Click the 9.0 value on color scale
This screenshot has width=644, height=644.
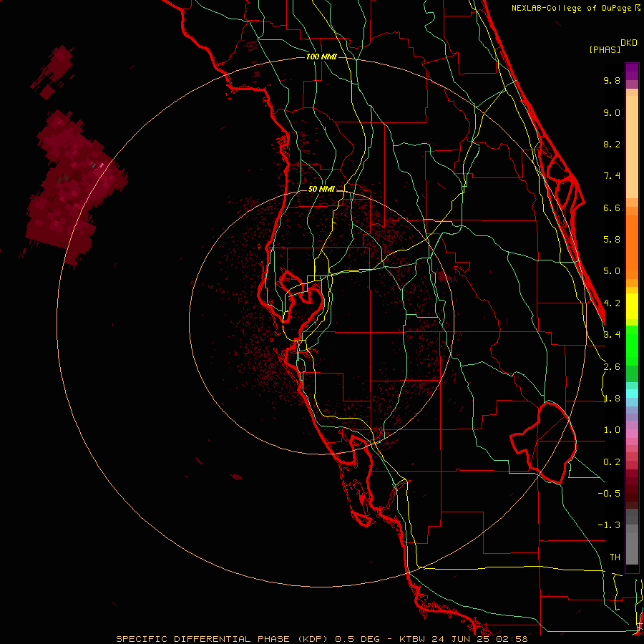click(x=612, y=112)
